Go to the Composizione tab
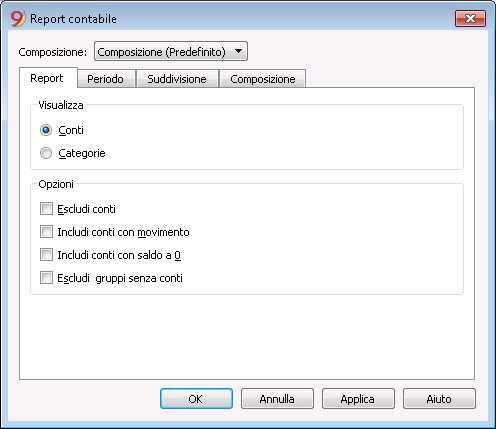496x429 pixels. tap(263, 79)
